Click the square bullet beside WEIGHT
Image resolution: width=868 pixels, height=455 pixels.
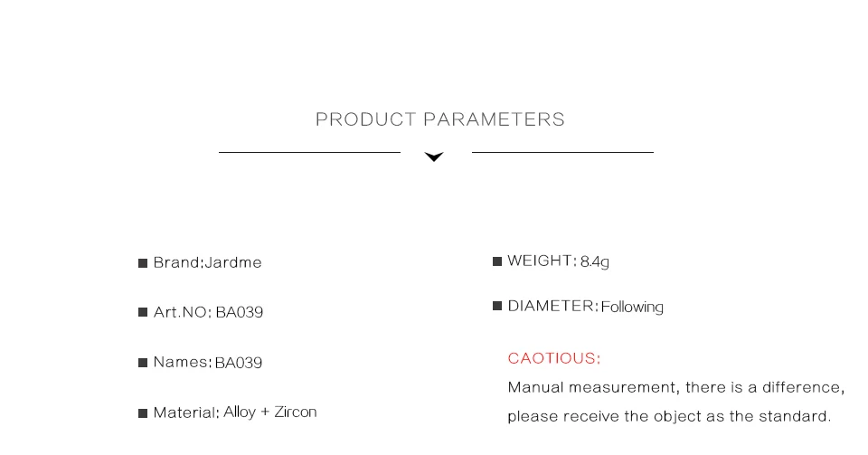click(x=497, y=261)
